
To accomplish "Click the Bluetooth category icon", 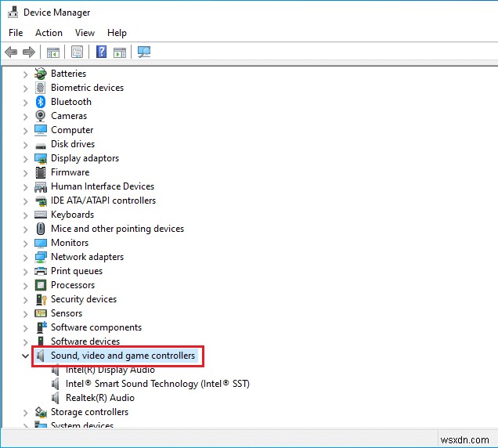I will (41, 102).
